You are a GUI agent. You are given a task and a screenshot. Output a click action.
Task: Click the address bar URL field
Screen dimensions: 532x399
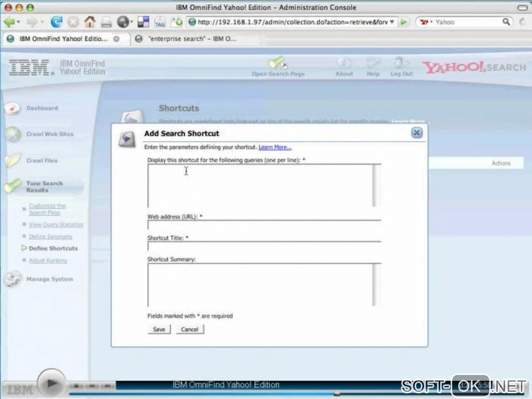coord(292,22)
